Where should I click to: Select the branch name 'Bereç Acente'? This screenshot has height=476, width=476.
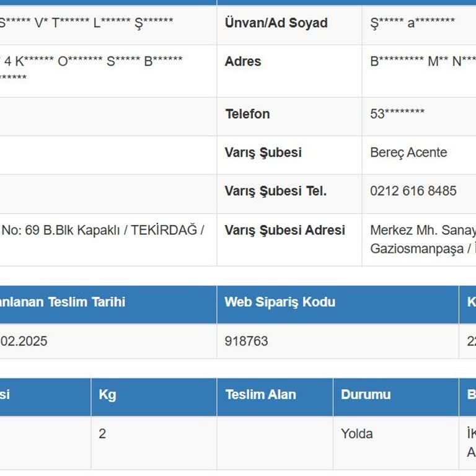(408, 152)
